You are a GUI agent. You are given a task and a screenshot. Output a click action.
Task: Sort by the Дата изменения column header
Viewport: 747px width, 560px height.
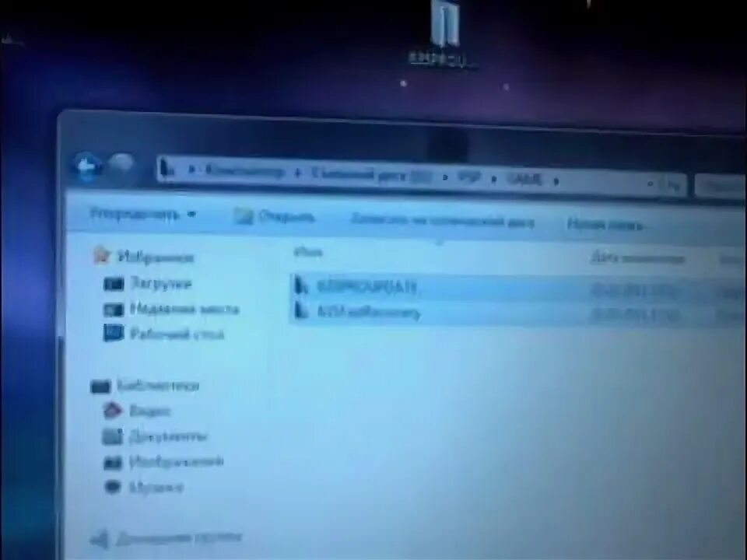click(637, 258)
